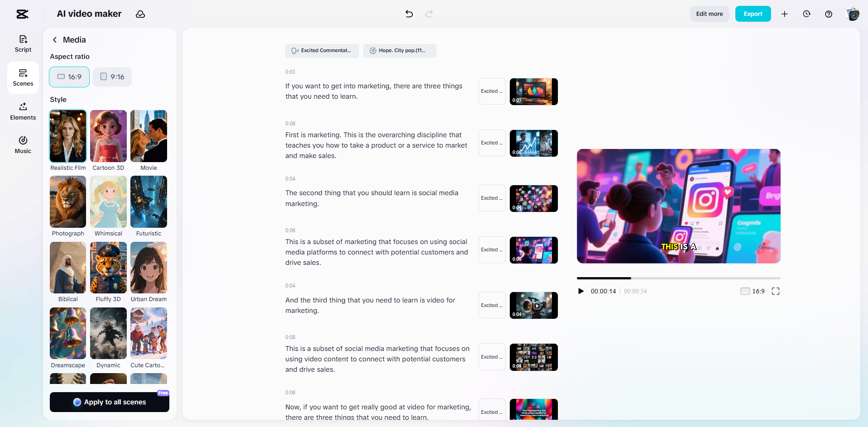Viewport: 868px width, 427px height.
Task: Edit the text 'And the third thing that you need'
Action: (370, 305)
